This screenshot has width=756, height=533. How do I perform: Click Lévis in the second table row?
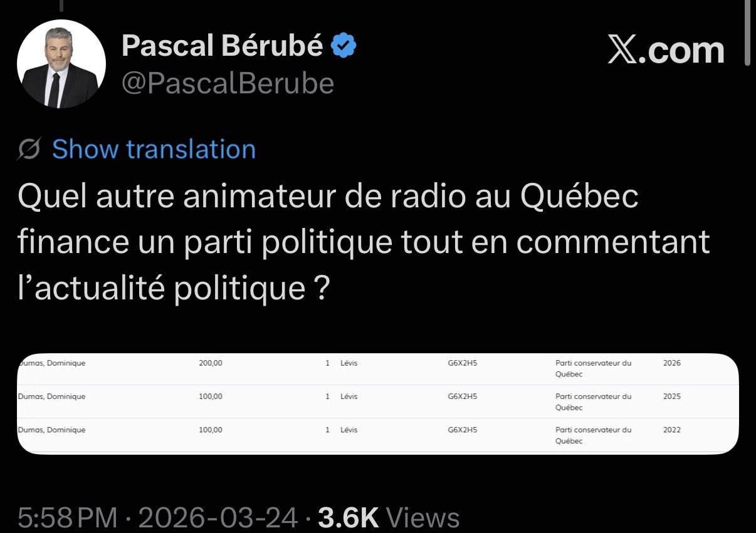coord(349,397)
